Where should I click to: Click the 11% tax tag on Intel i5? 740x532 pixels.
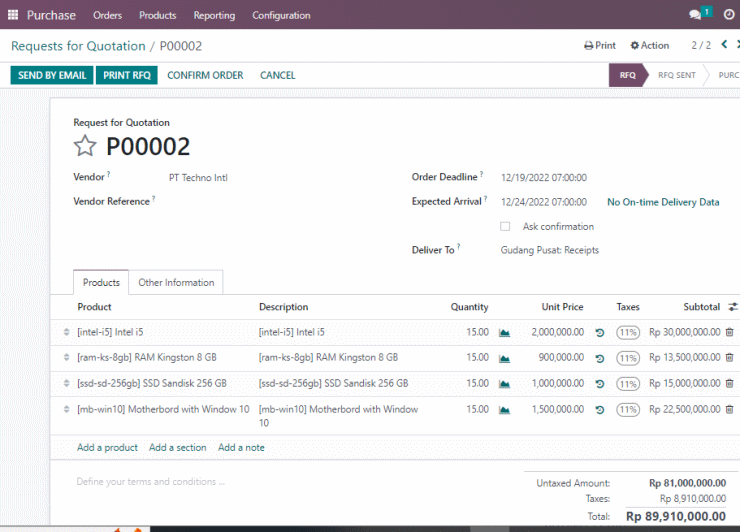(628, 332)
